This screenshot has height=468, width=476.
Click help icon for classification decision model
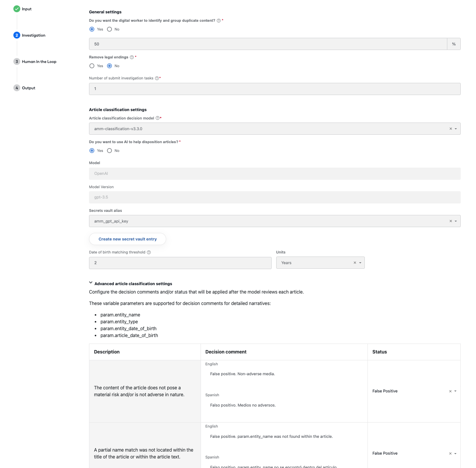157,118
